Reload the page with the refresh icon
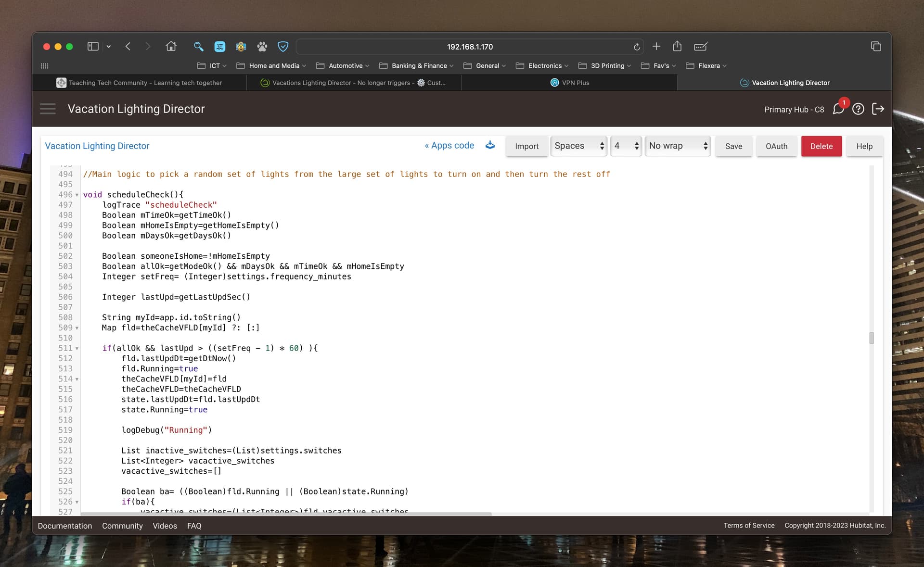Image resolution: width=924 pixels, height=567 pixels. click(x=637, y=47)
